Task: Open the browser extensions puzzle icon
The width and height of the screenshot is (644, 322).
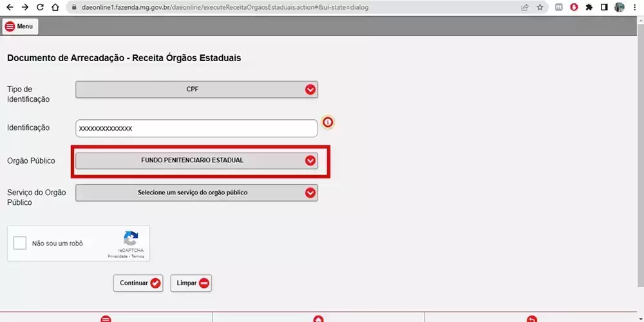Action: (589, 8)
